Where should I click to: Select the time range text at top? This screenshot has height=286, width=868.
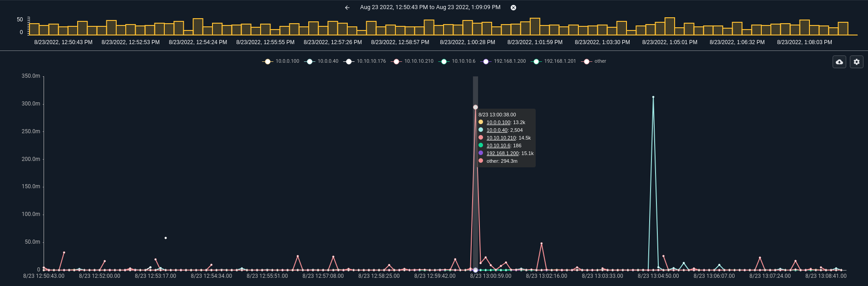tap(430, 7)
